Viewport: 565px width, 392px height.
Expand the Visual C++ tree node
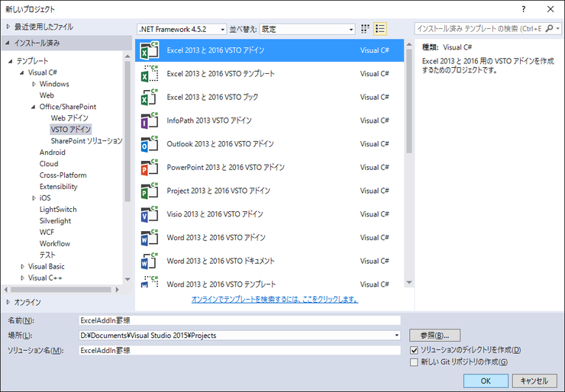[x=22, y=278]
